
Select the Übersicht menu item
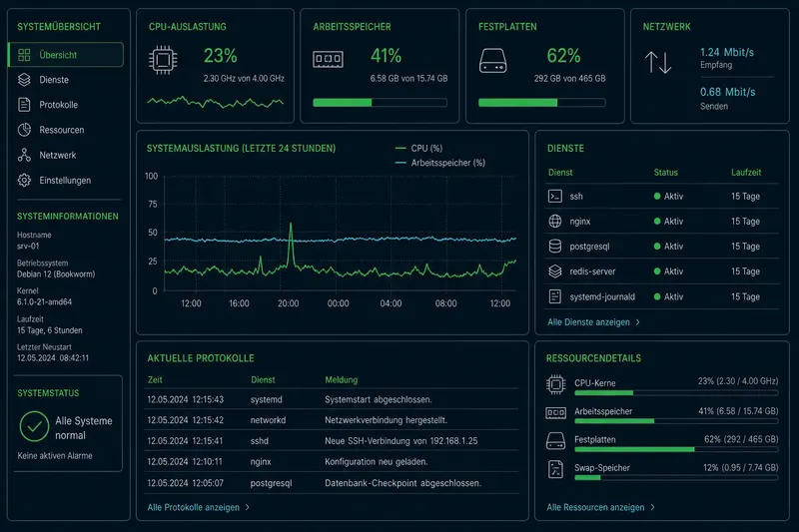coord(66,55)
